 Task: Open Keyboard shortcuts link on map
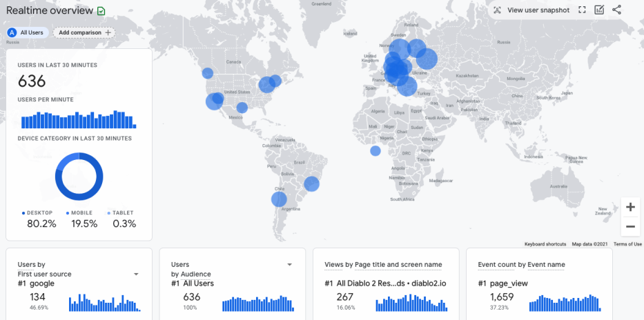(545, 244)
